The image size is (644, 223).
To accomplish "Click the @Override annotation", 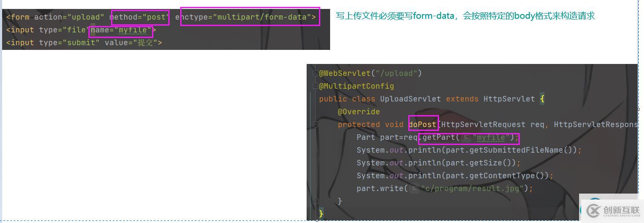I will [x=358, y=112].
